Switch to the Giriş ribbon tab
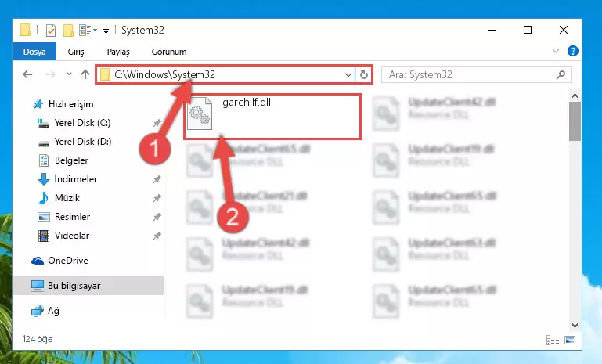The width and height of the screenshot is (602, 364). click(76, 52)
